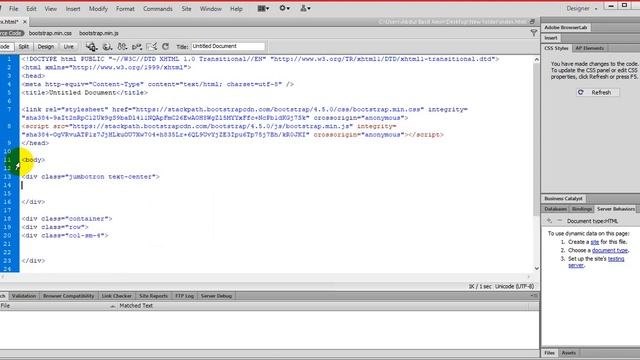Open the Edit menu
This screenshot has height=360, width=640.
click(x=31, y=9)
